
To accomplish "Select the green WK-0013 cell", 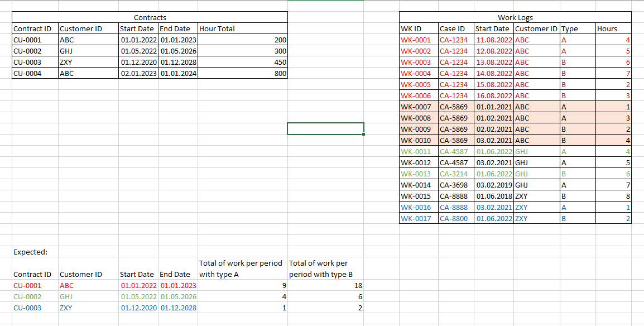I will pos(419,174).
